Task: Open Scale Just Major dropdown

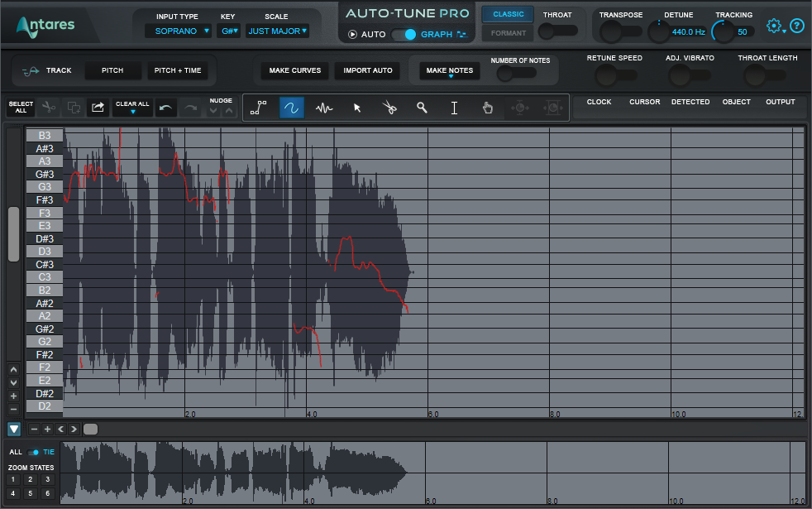Action: pyautogui.click(x=278, y=31)
